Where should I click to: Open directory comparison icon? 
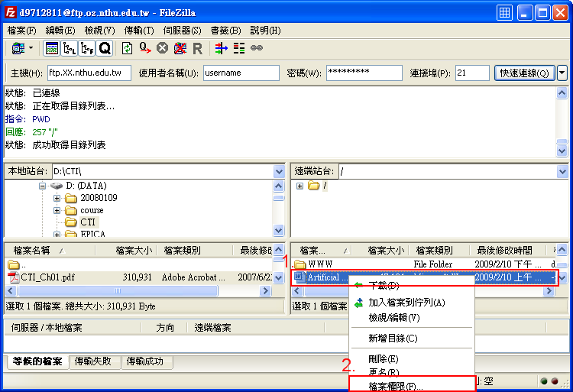[239, 48]
